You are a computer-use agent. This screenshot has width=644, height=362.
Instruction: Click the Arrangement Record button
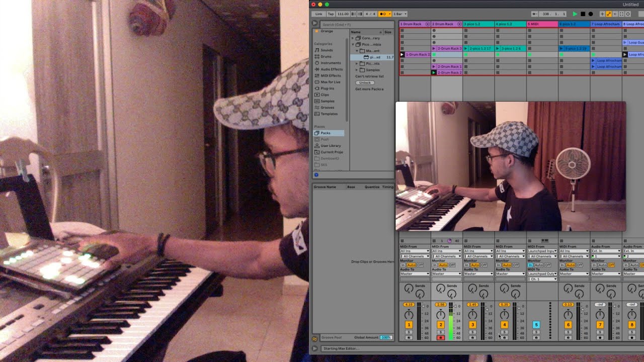(591, 14)
